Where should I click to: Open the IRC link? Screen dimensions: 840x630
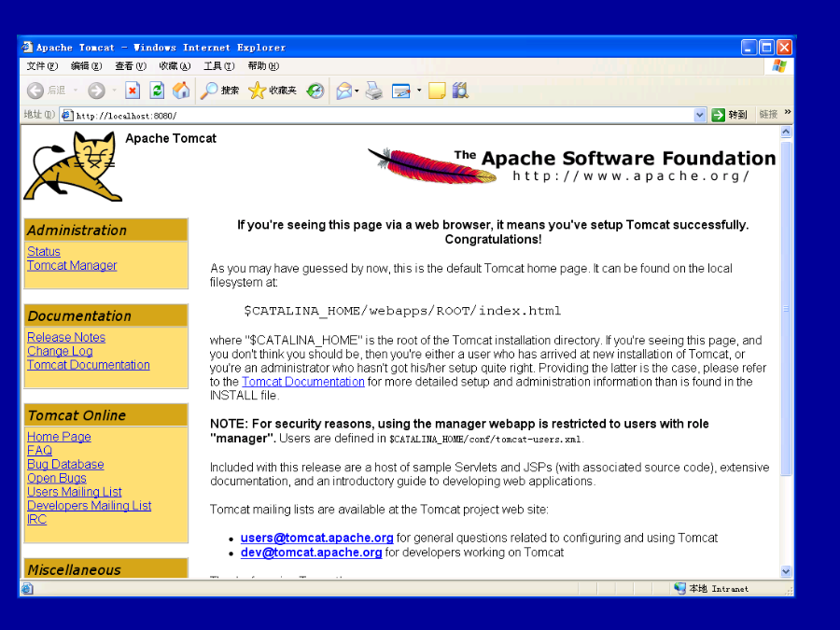pos(36,520)
